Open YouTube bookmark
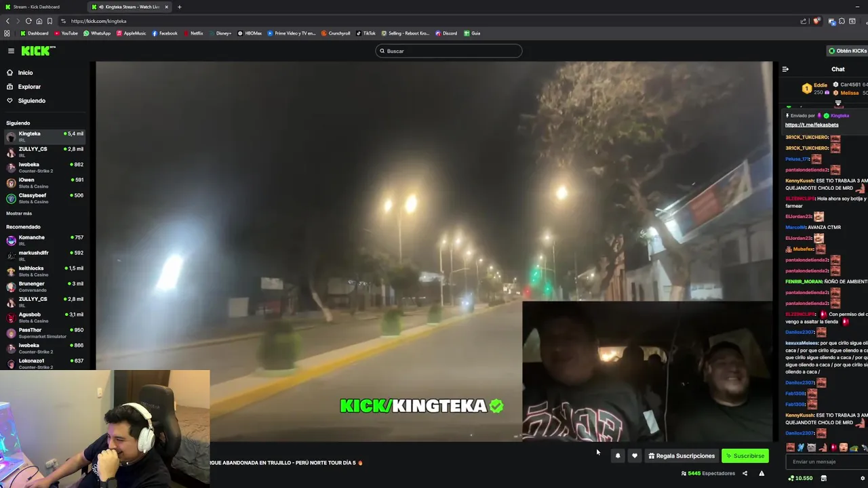Image resolution: width=868 pixels, height=488 pixels. point(66,33)
